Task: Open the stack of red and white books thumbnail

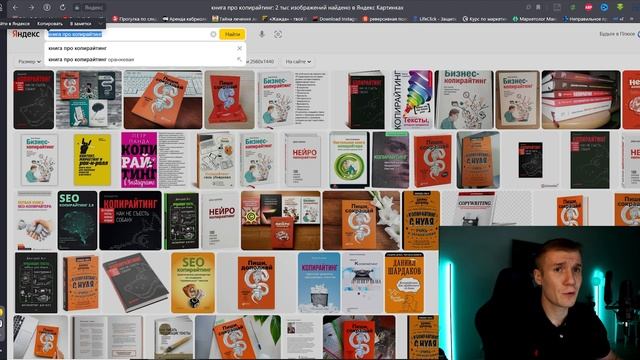Action: [581, 100]
